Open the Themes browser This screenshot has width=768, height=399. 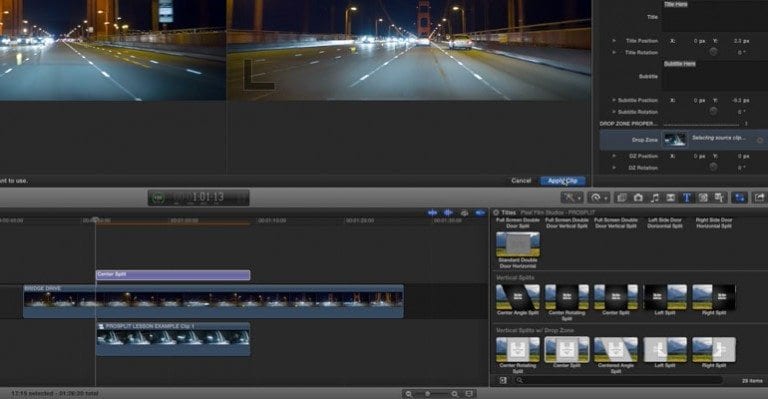coord(719,197)
